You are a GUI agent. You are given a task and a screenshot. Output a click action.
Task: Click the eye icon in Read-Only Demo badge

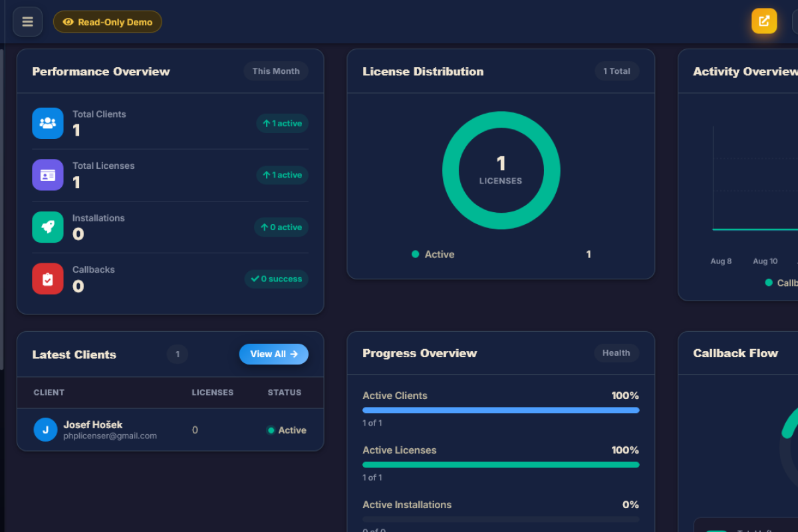pos(68,22)
